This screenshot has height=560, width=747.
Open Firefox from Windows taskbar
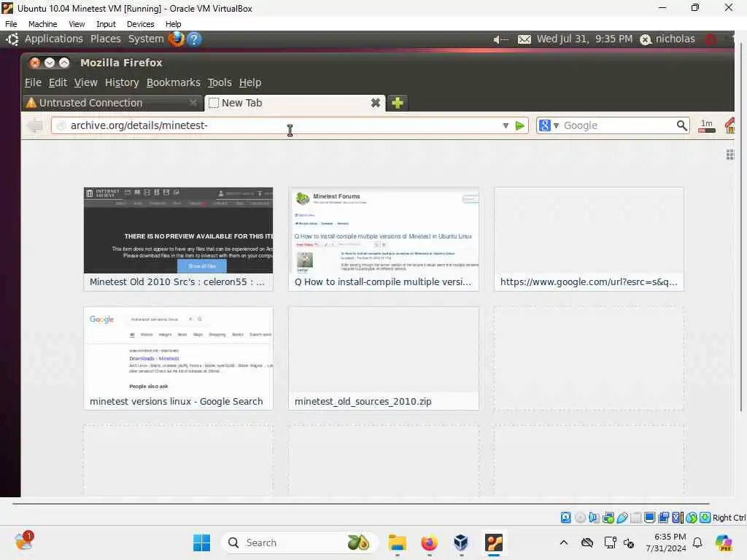click(429, 542)
